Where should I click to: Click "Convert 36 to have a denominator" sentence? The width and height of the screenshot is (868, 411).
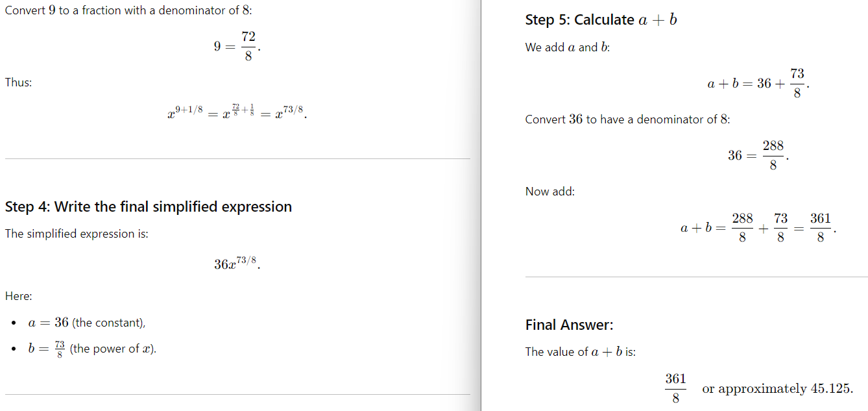pos(627,119)
